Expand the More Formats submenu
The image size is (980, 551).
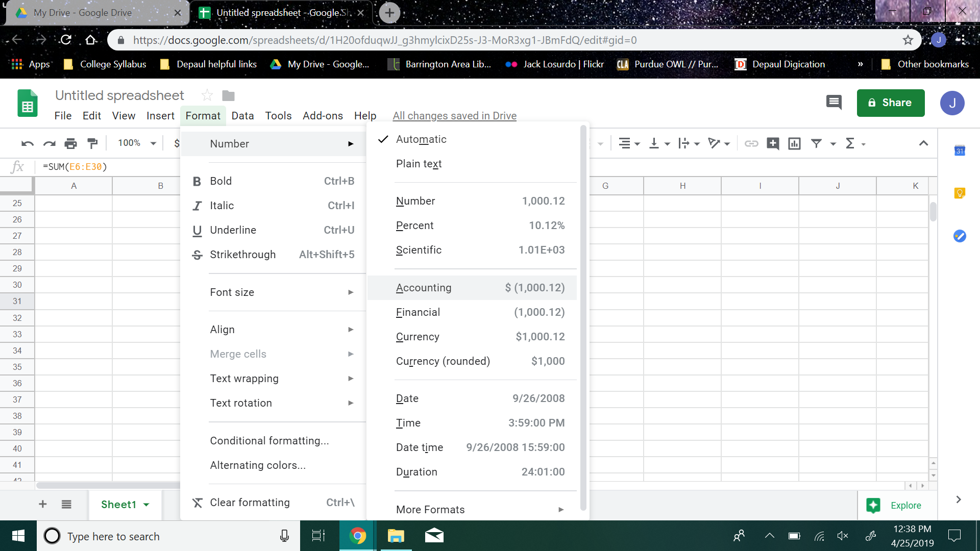point(472,510)
